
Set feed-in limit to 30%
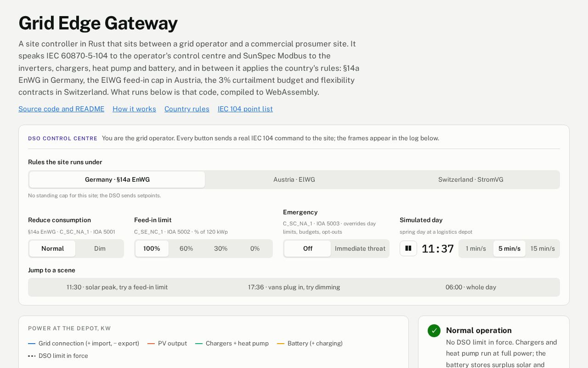pos(220,248)
